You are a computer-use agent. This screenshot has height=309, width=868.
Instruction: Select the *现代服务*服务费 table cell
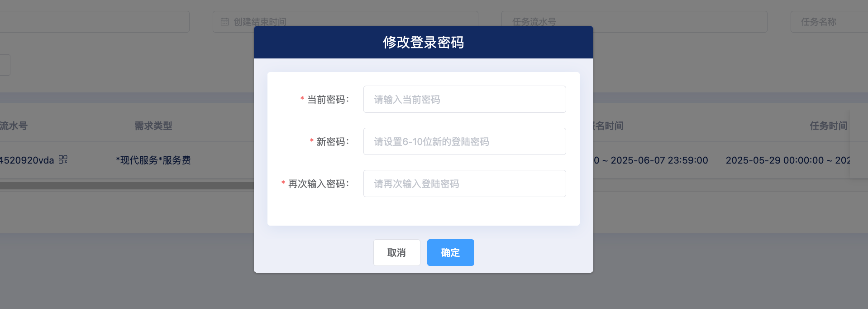click(153, 160)
